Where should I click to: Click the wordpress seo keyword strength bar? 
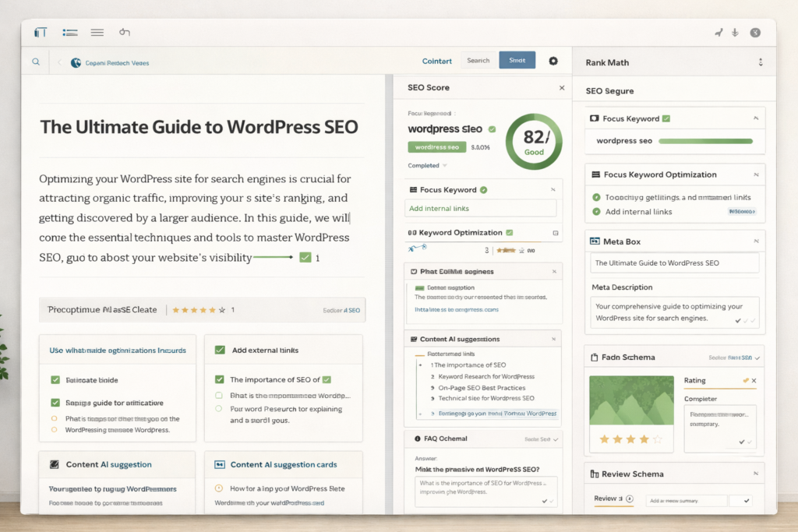pyautogui.click(x=705, y=143)
